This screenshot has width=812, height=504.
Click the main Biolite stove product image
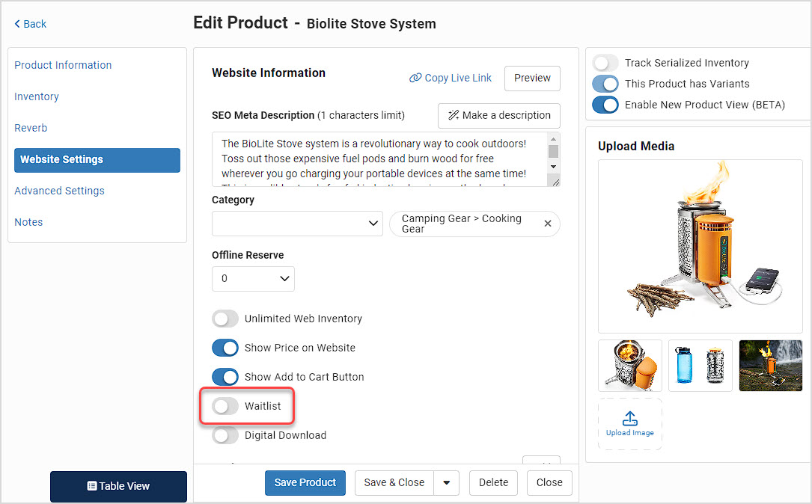[x=700, y=246]
